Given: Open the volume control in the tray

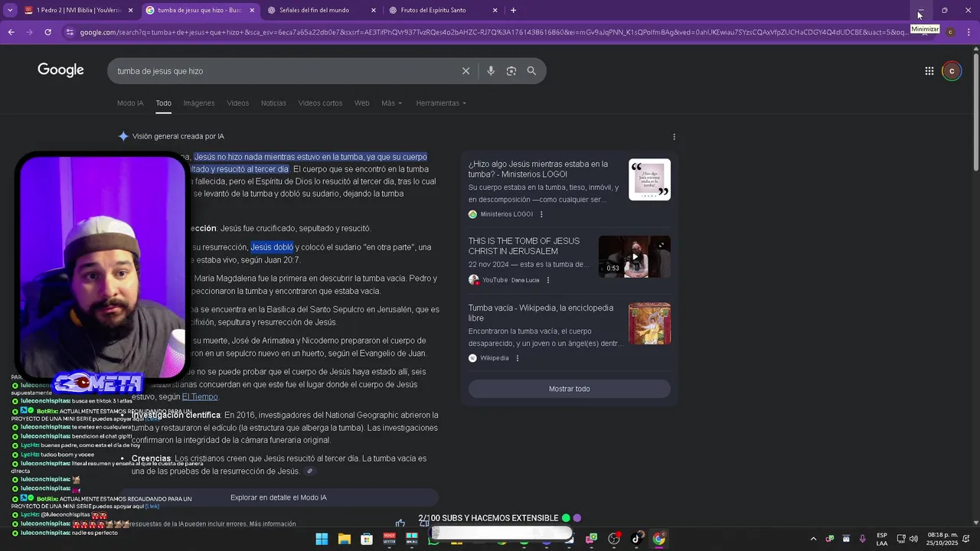Looking at the screenshot, I should click(x=913, y=539).
